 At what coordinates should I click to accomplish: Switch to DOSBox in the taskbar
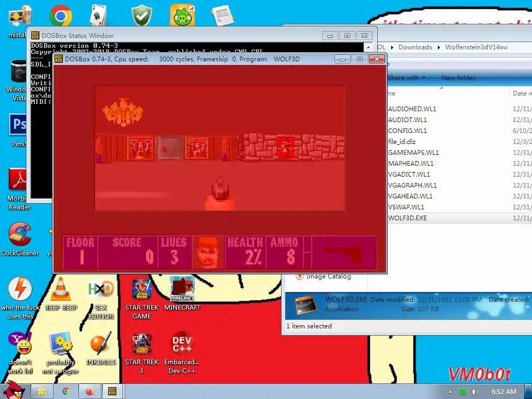pos(112,392)
